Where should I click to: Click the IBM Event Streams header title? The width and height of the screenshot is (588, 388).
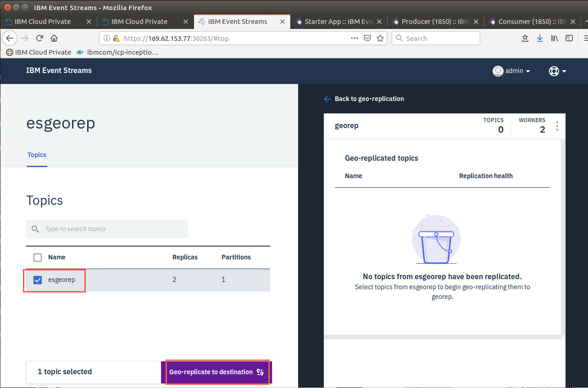(x=59, y=71)
